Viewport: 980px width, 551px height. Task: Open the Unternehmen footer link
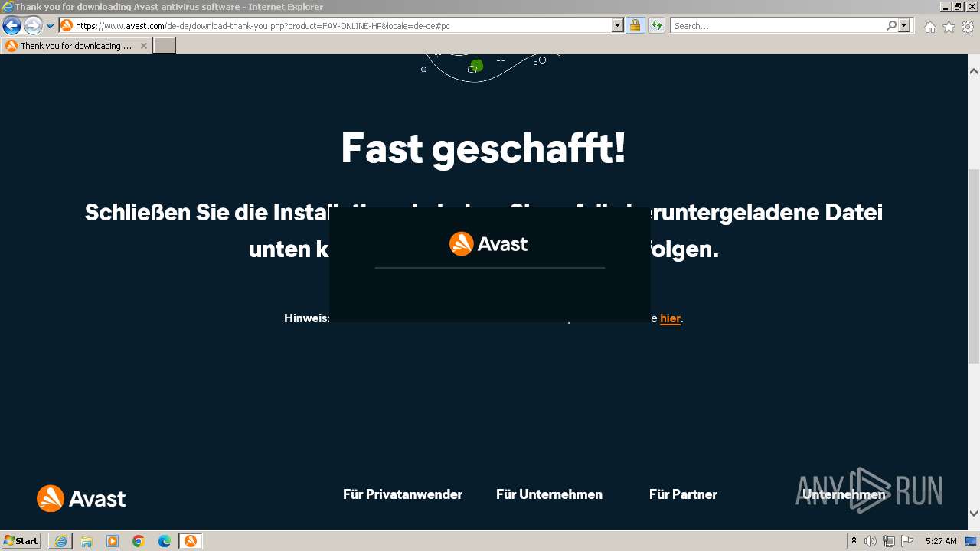844,494
